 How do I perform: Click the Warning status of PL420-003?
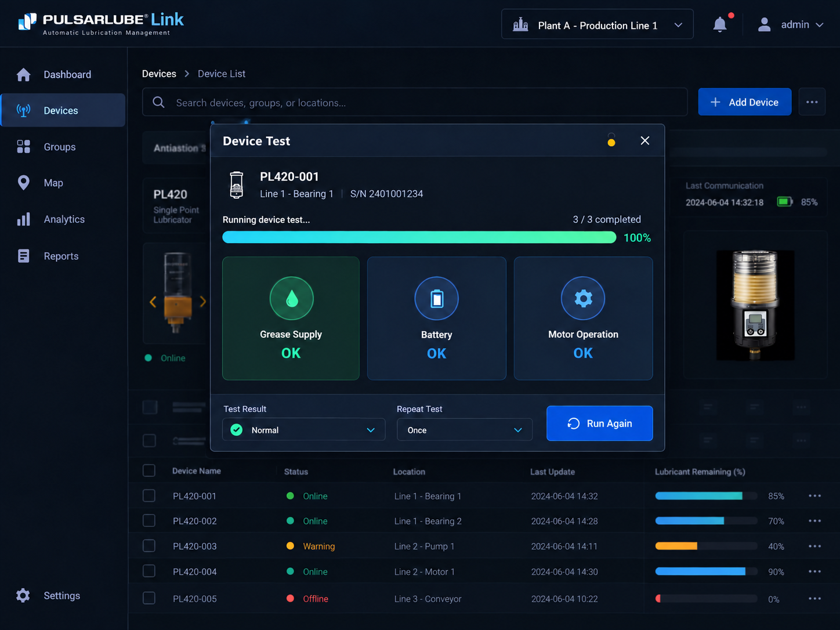pos(318,546)
